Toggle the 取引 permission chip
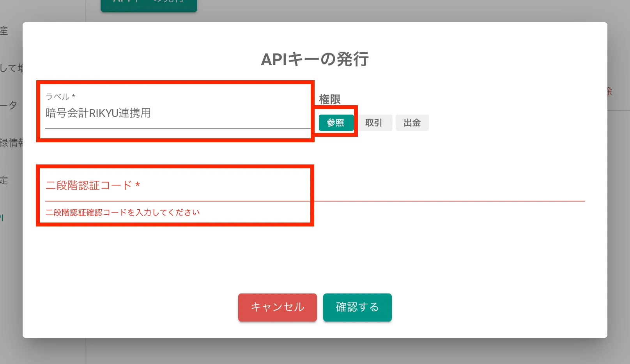 373,123
